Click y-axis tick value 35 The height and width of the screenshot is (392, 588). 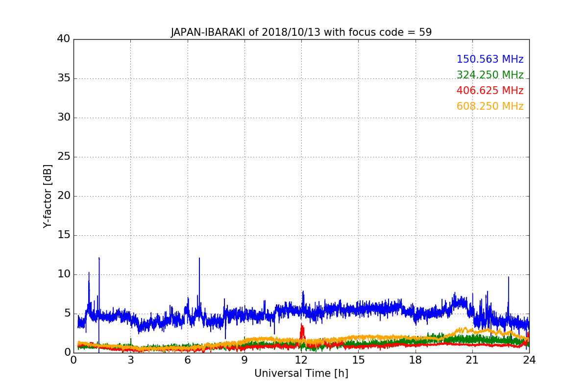[64, 78]
